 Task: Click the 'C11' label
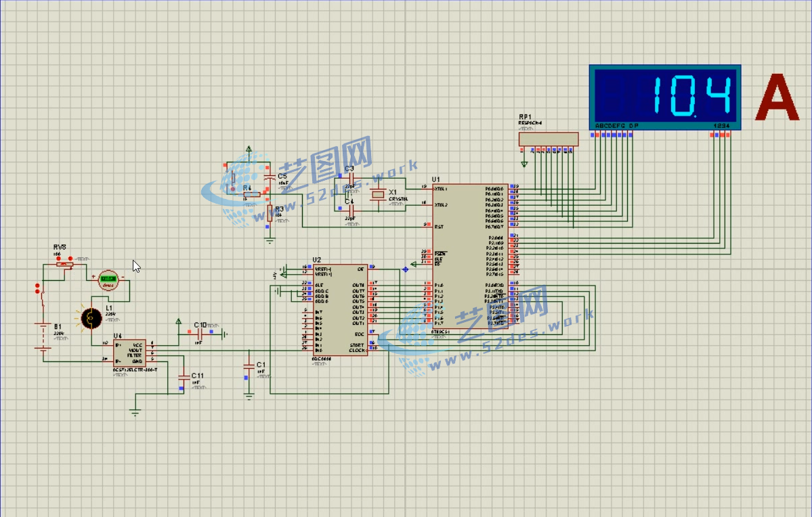(x=198, y=376)
